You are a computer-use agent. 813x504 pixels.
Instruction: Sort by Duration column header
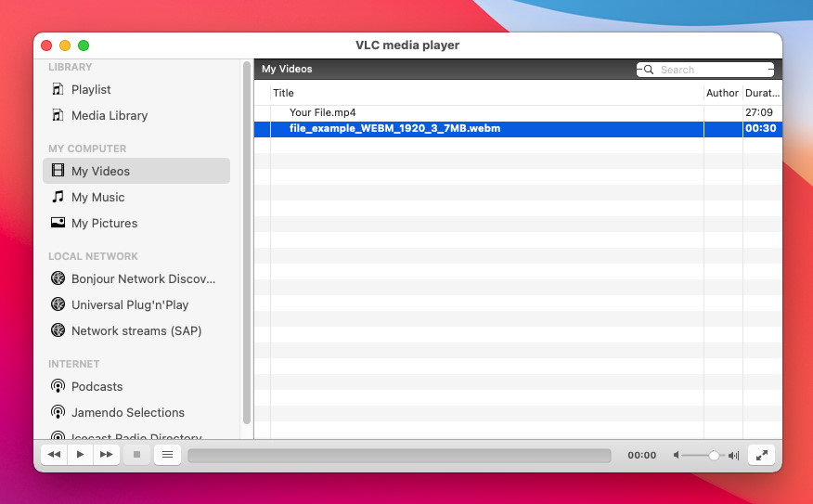tap(762, 93)
